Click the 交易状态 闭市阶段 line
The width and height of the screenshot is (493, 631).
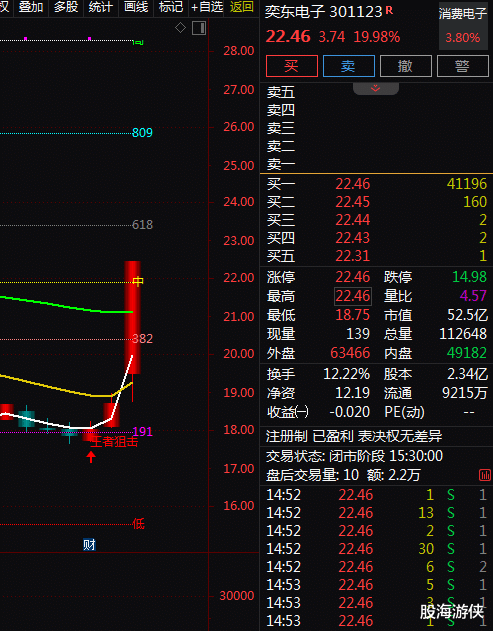(354, 456)
